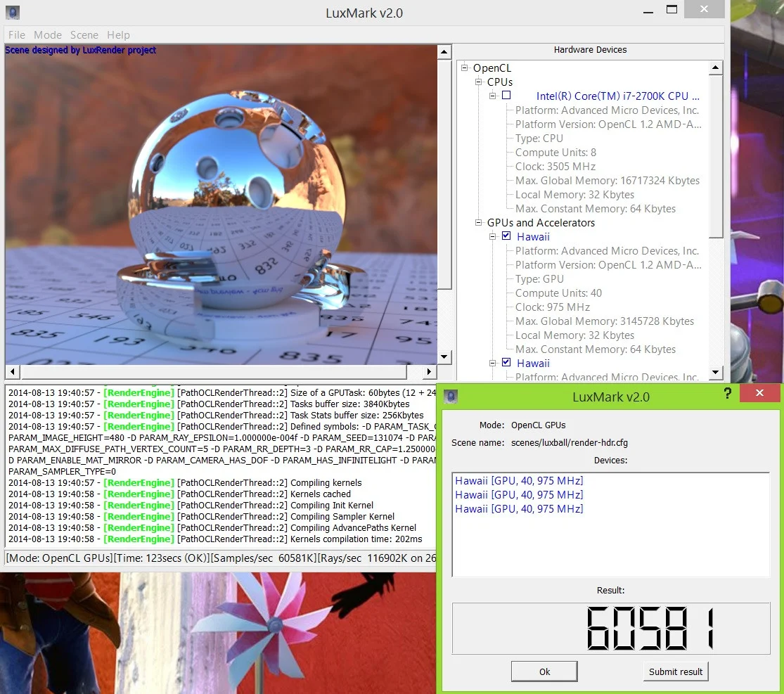Open the Scene menu
This screenshot has height=694, width=784.
(x=84, y=35)
